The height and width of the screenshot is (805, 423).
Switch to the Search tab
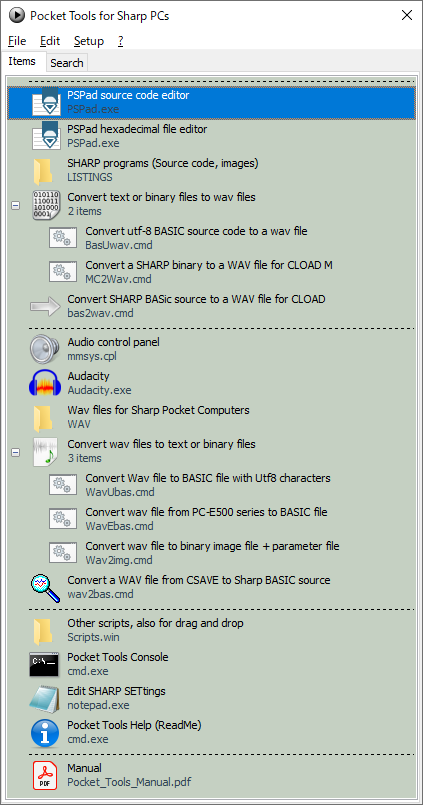[x=67, y=63]
